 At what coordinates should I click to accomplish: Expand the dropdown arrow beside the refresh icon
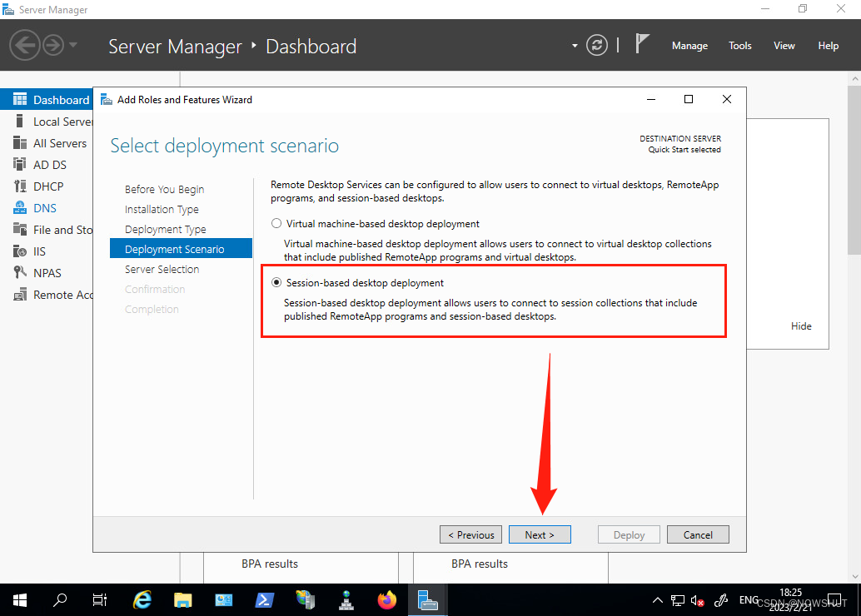pyautogui.click(x=575, y=46)
